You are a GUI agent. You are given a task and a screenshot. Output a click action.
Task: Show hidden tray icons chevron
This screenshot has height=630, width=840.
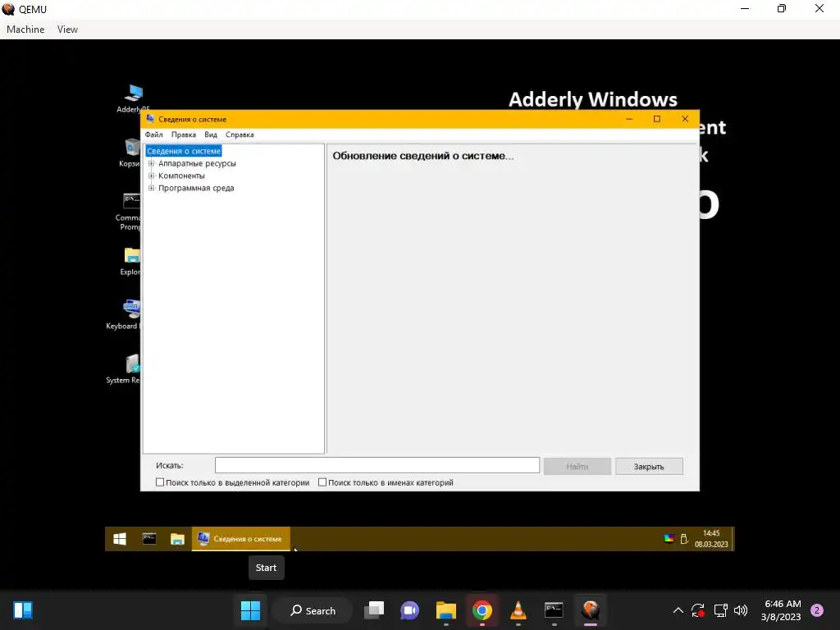click(x=678, y=610)
